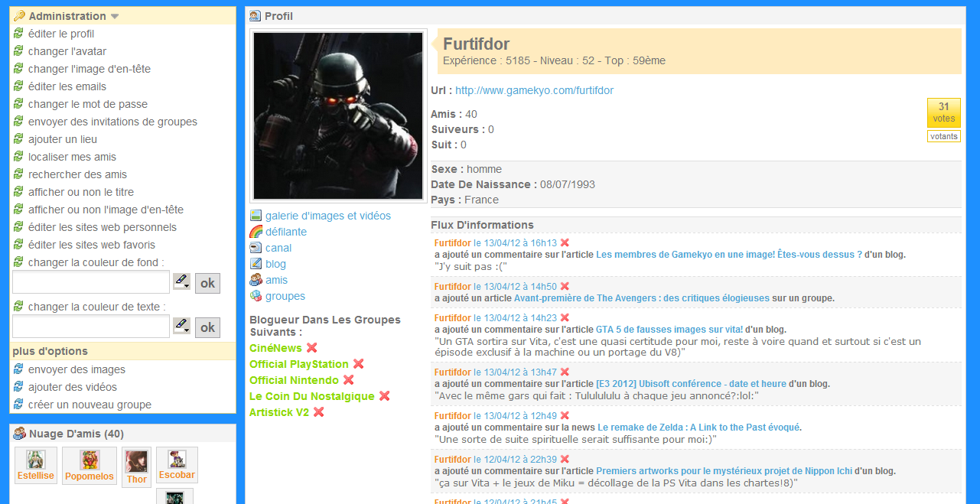980x504 pixels.
Task: Open the Official PlayStation group
Action: [299, 364]
